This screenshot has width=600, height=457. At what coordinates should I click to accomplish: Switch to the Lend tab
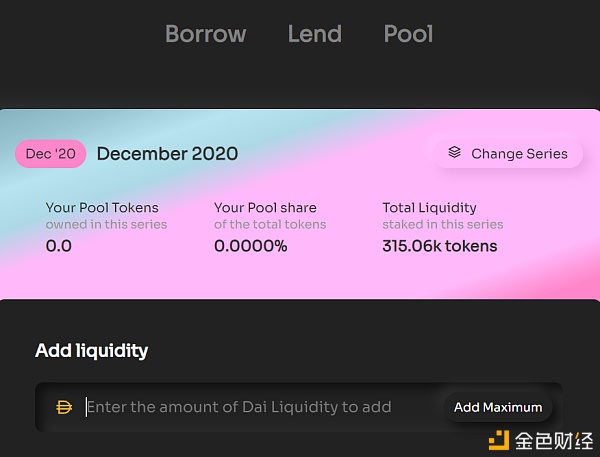315,34
